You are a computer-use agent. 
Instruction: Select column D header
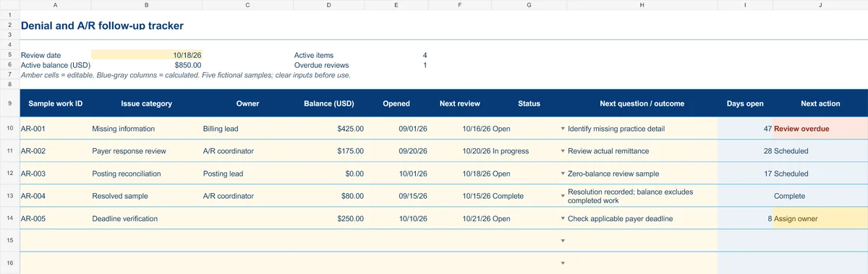[x=329, y=5]
